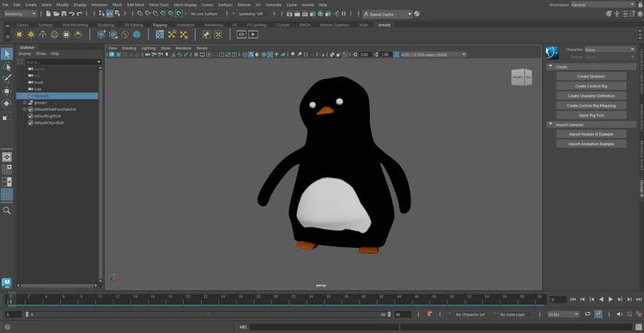Click the magnifier search icon in Tool Box
Image resolution: width=644 pixels, height=333 pixels.
[7, 210]
